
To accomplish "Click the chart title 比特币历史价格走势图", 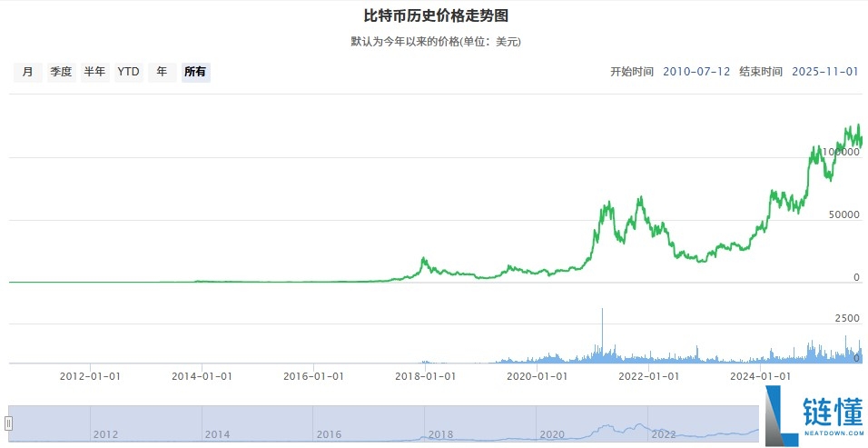I will click(x=436, y=15).
